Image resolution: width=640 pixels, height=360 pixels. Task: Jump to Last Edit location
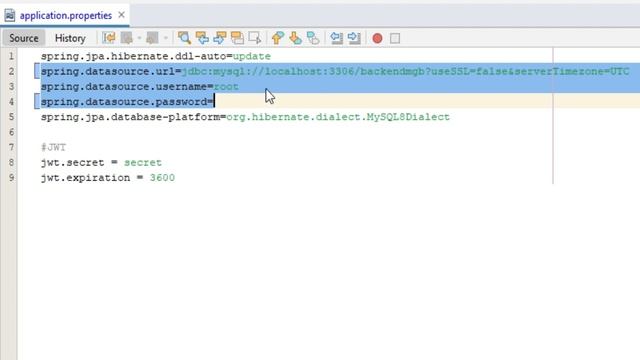pos(109,38)
